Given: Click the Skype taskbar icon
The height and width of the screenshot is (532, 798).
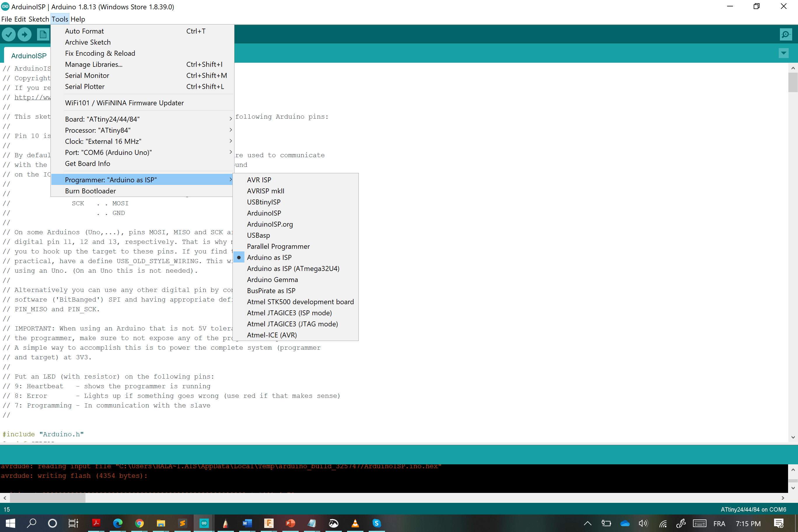Looking at the screenshot, I should [376, 523].
